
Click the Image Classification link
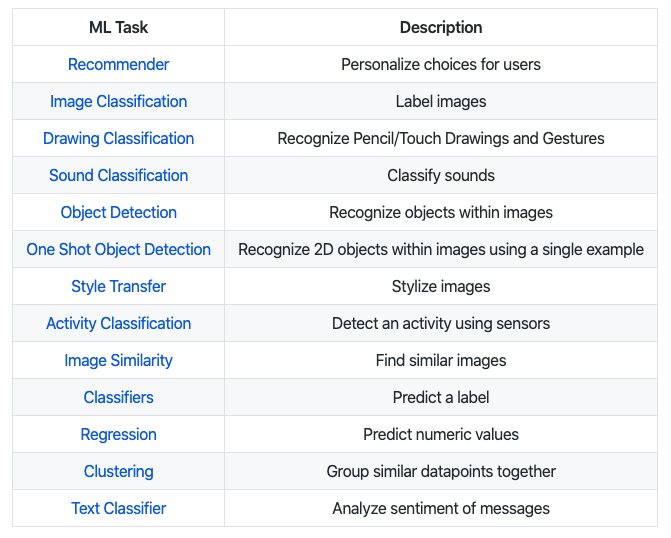[119, 101]
